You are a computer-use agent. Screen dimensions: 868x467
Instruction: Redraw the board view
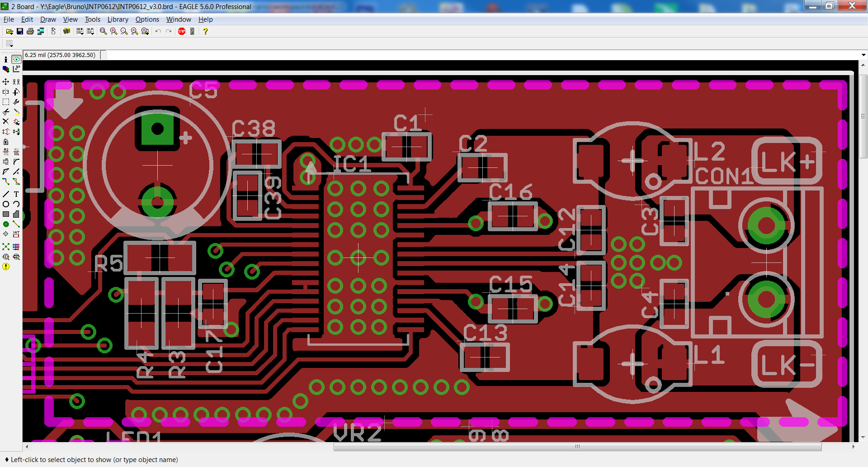coord(134,31)
